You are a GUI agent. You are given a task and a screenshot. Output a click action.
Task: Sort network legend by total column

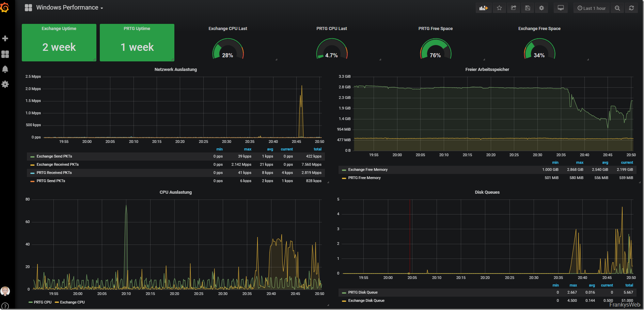[317, 149]
